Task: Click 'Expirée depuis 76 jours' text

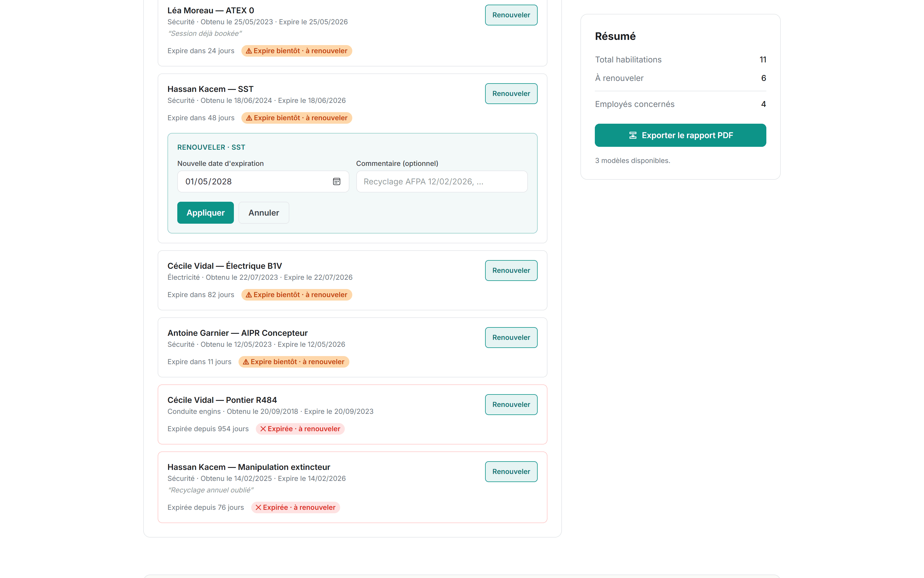Action: (x=206, y=507)
